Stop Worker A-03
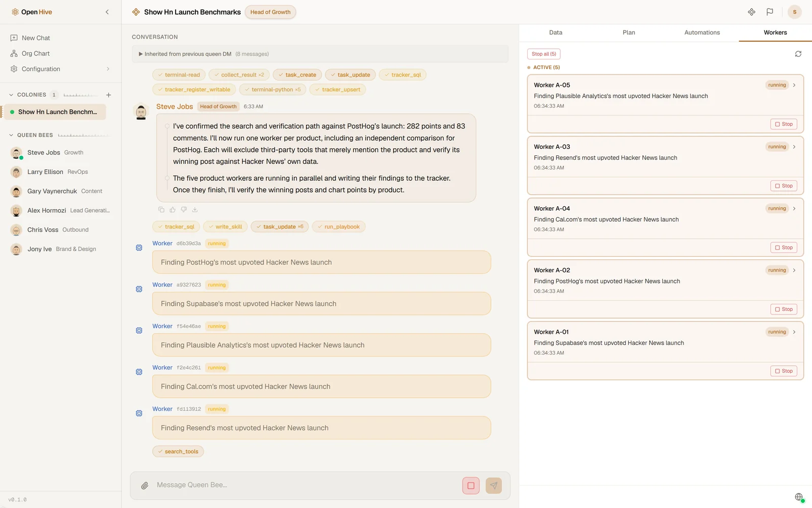812x508 pixels. 784,186
